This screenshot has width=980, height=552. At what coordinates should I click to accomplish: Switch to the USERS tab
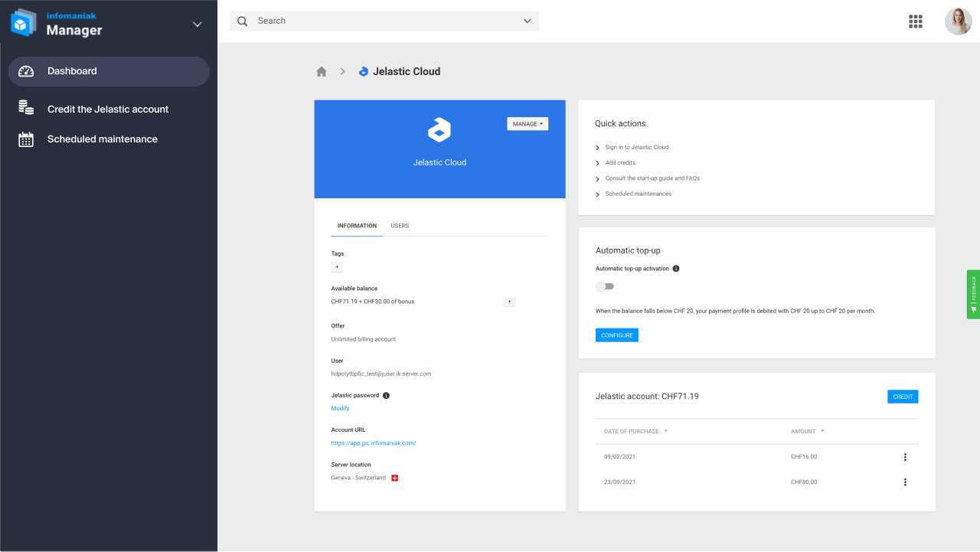pos(400,225)
